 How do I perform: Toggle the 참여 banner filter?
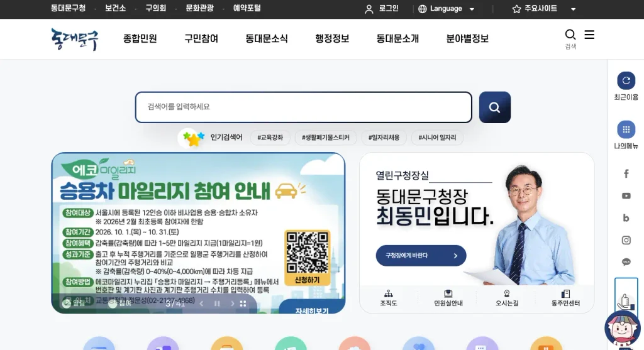[x=120, y=304]
